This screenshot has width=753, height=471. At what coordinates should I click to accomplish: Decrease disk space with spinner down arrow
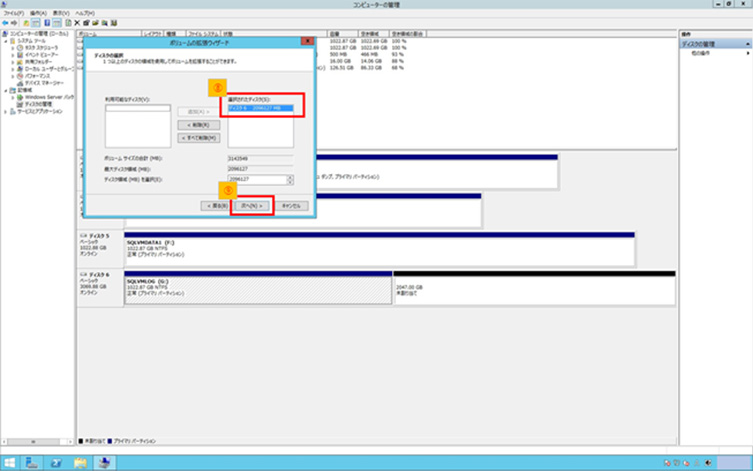point(290,182)
